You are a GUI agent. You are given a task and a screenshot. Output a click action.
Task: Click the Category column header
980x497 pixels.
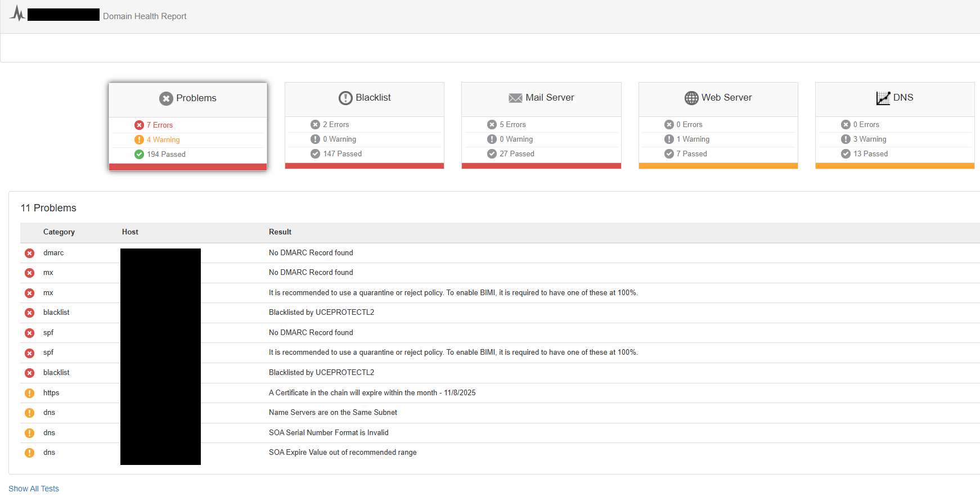[x=59, y=232]
